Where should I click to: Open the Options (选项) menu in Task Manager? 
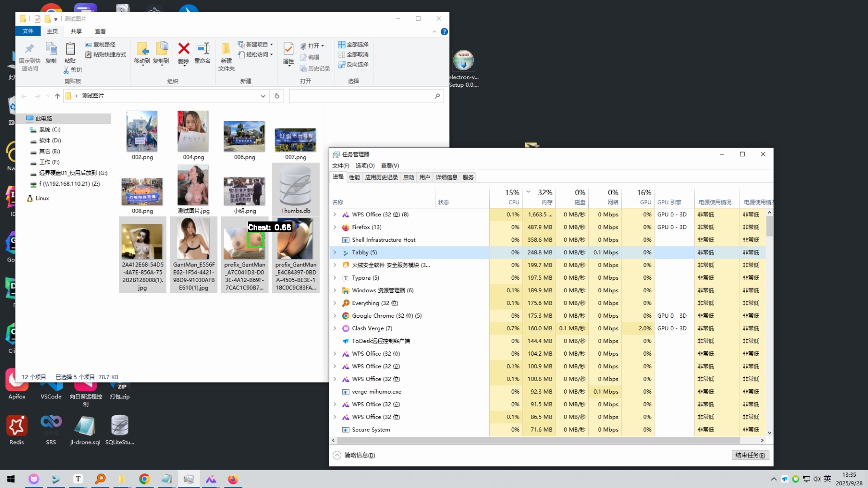365,166
